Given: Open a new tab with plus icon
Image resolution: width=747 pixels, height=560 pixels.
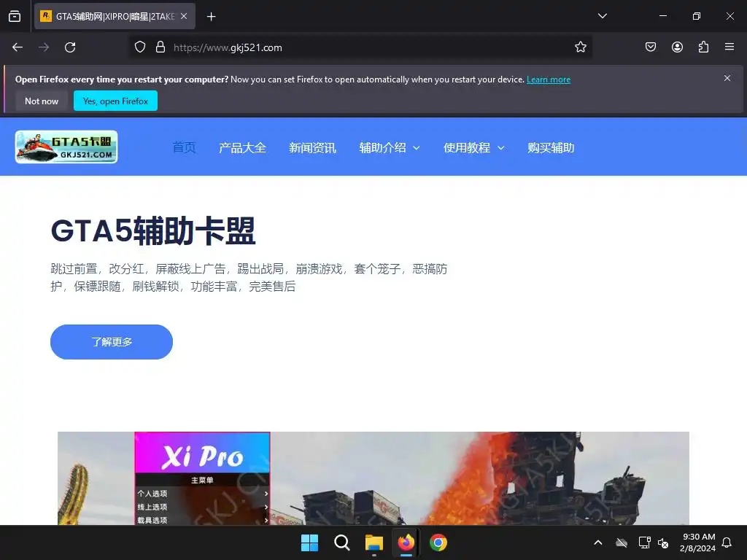Looking at the screenshot, I should coord(211,17).
